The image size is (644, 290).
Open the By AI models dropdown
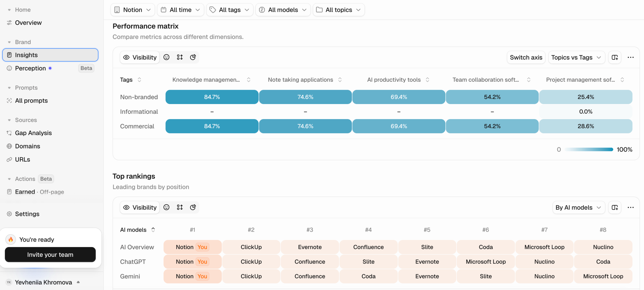click(579, 208)
